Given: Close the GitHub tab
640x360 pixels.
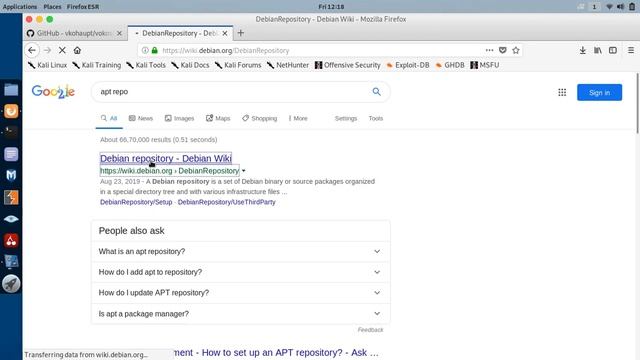Looking at the screenshot, I should point(119,33).
